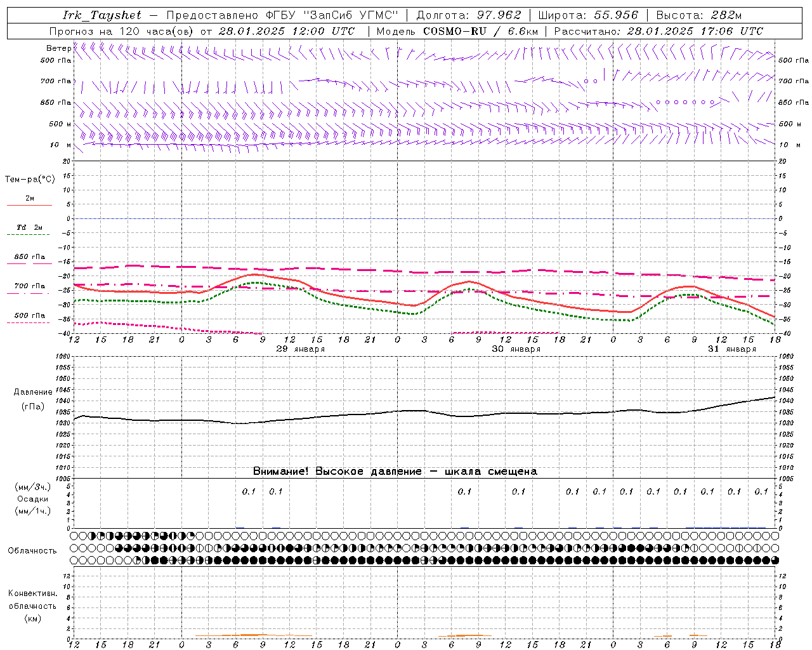Click the Конвективн. label of convective cloud panel

32,594
